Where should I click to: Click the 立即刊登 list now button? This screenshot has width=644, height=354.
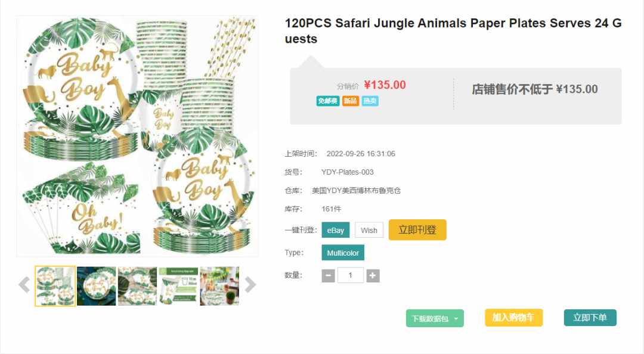(x=417, y=229)
